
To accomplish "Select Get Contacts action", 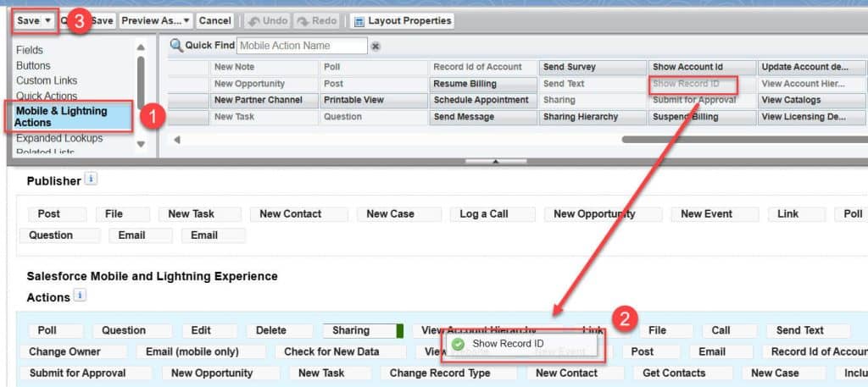I will (683, 373).
